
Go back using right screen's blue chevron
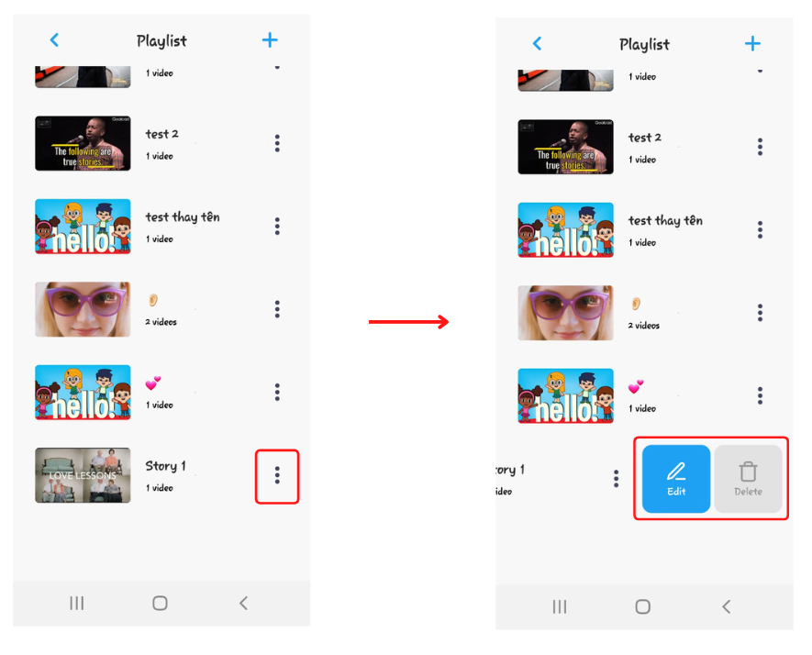(537, 43)
